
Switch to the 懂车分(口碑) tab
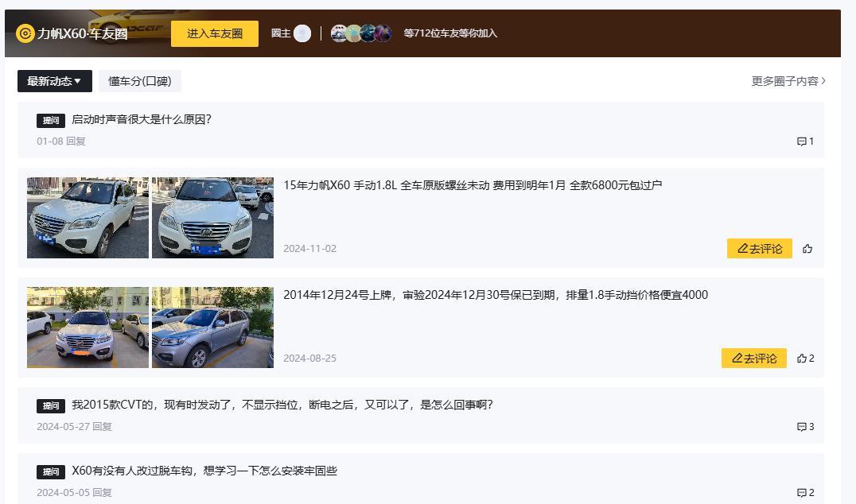pos(140,81)
